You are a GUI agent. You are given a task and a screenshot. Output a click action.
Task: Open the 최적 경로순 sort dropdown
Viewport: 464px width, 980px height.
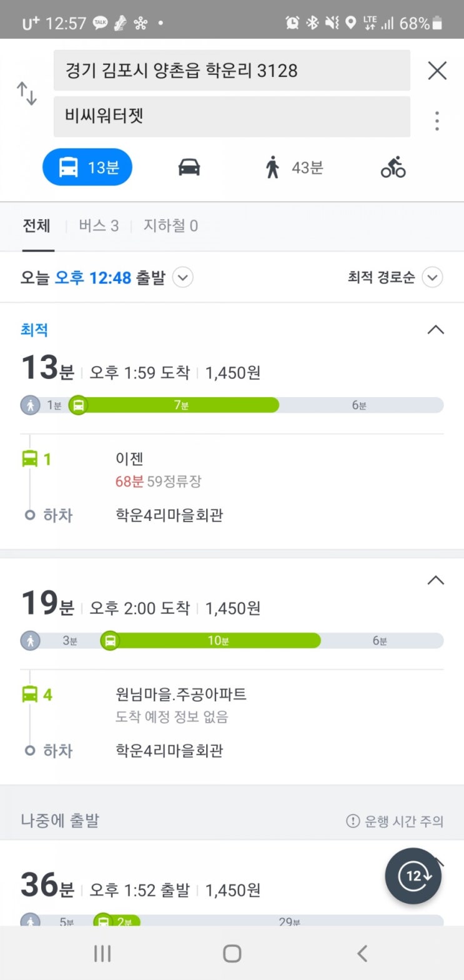coord(432,277)
